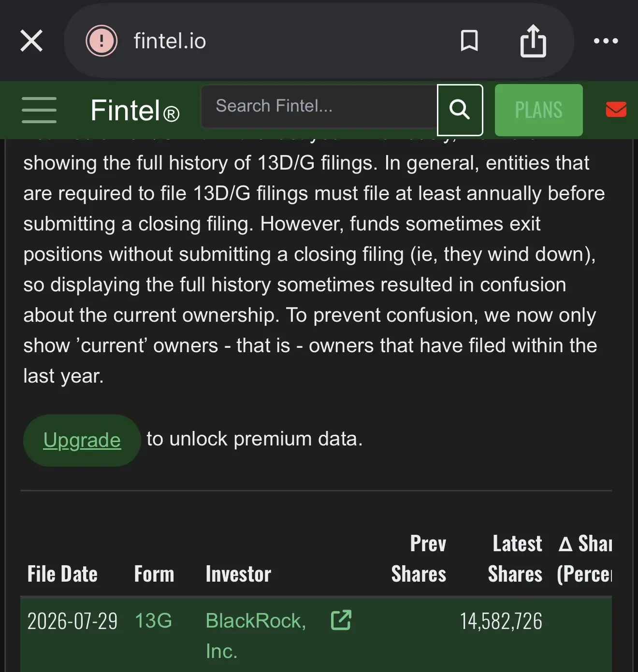Open BlackRock, Inc. investor page
Image resolution: width=638 pixels, height=672 pixels.
point(256,636)
